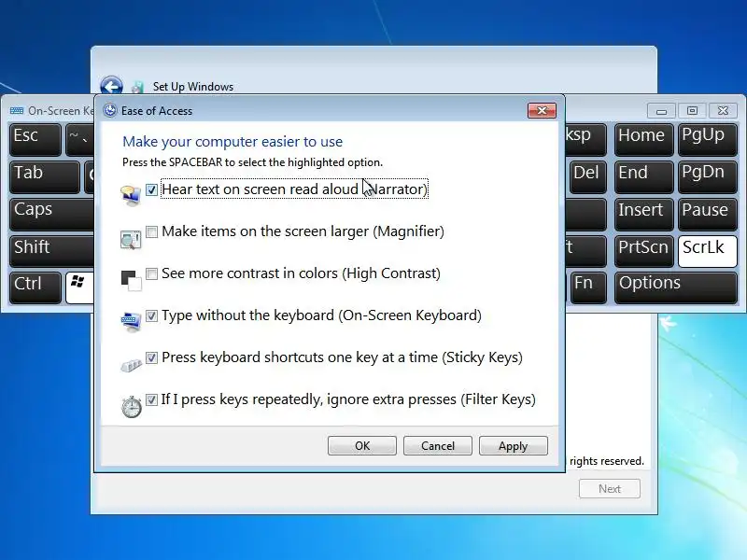This screenshot has width=747, height=560.
Task: Click Next in Set Up Windows
Action: coord(610,488)
